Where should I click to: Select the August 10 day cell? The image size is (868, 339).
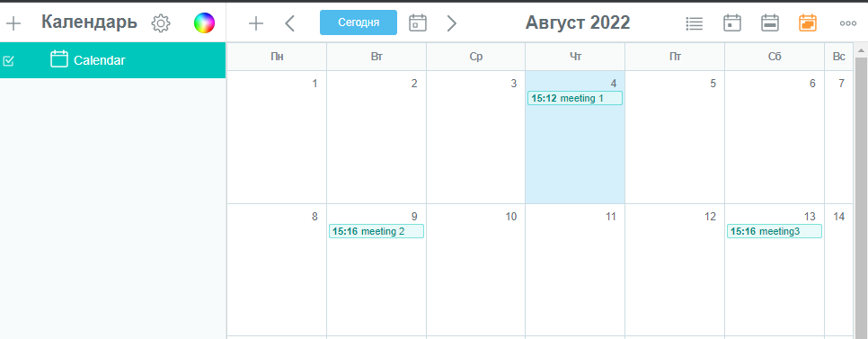coord(475,270)
